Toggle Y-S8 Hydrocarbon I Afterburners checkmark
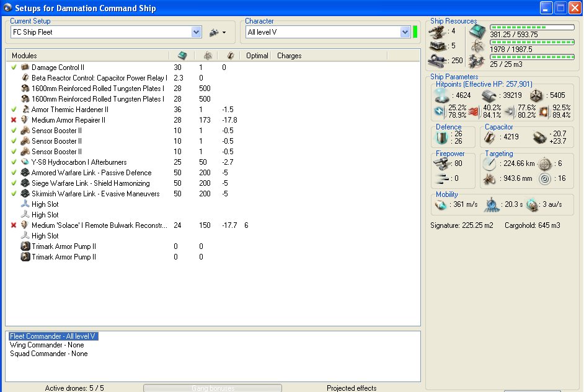 14,162
